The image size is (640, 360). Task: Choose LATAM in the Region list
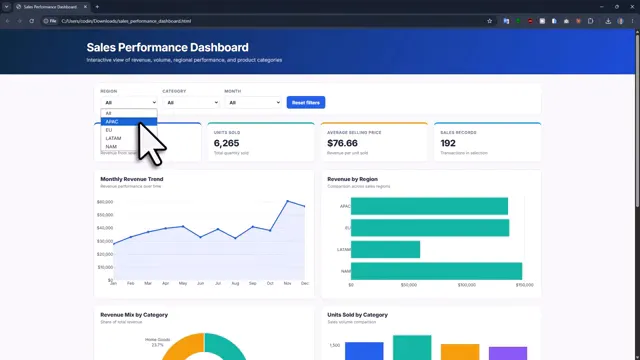tap(129, 138)
